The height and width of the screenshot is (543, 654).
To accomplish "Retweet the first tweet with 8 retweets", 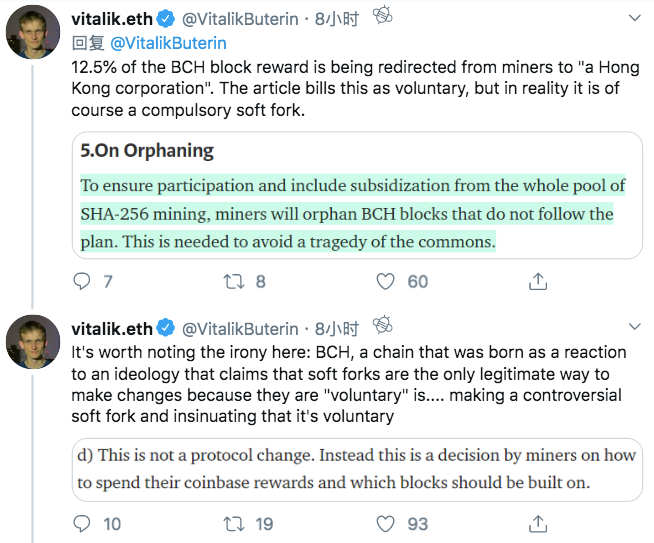I will click(234, 282).
